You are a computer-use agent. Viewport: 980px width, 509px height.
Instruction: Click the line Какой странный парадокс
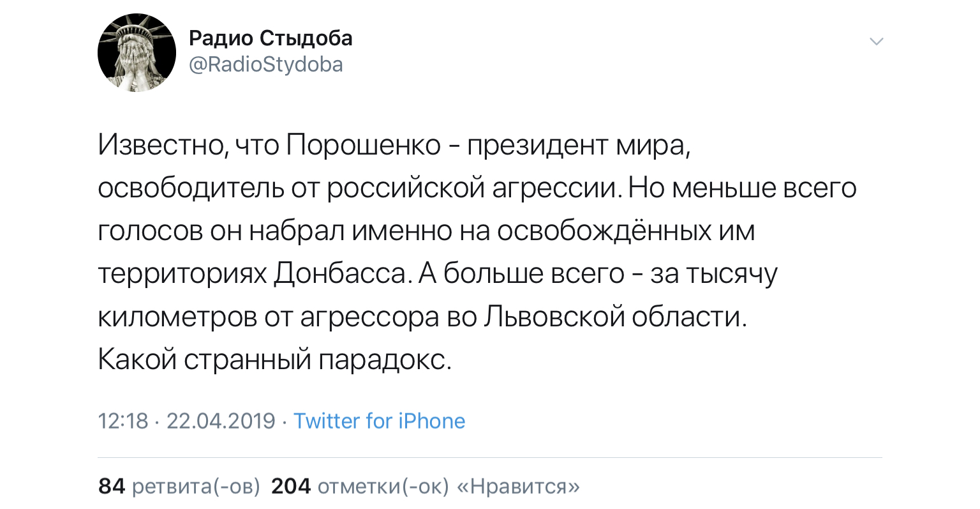[274, 360]
